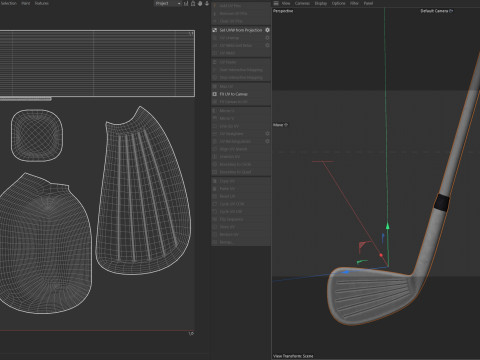Viewport: 480px width, 360px height.
Task: Select the grooved club-face UV island
Action: 143,191
